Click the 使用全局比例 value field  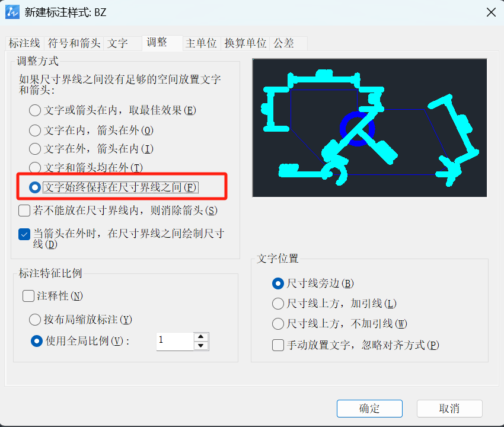[x=175, y=342]
